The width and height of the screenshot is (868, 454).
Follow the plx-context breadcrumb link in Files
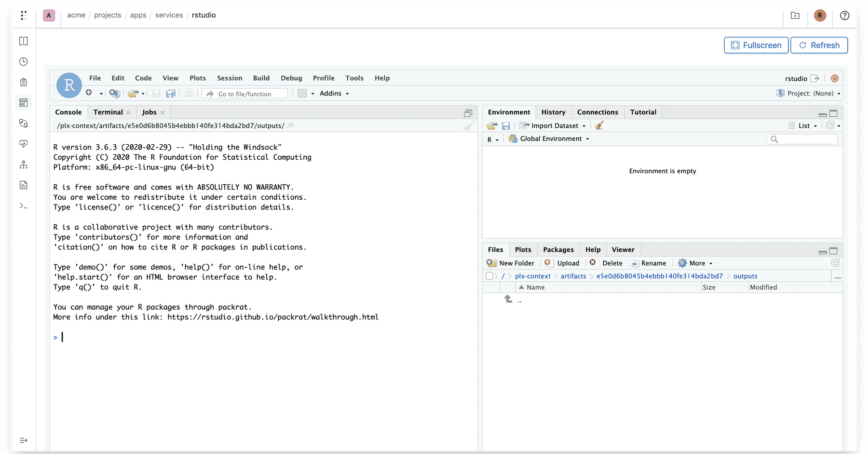pos(533,275)
